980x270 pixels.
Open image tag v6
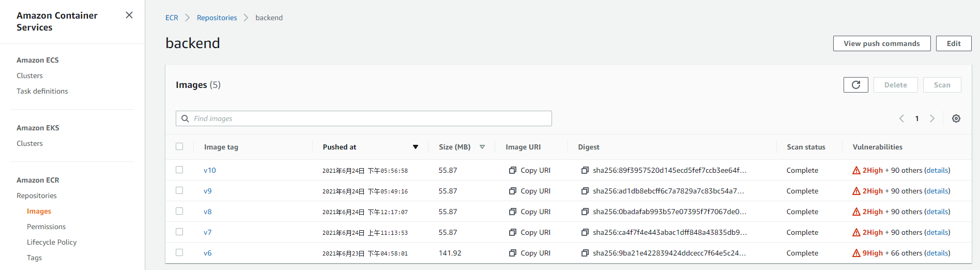pos(208,253)
